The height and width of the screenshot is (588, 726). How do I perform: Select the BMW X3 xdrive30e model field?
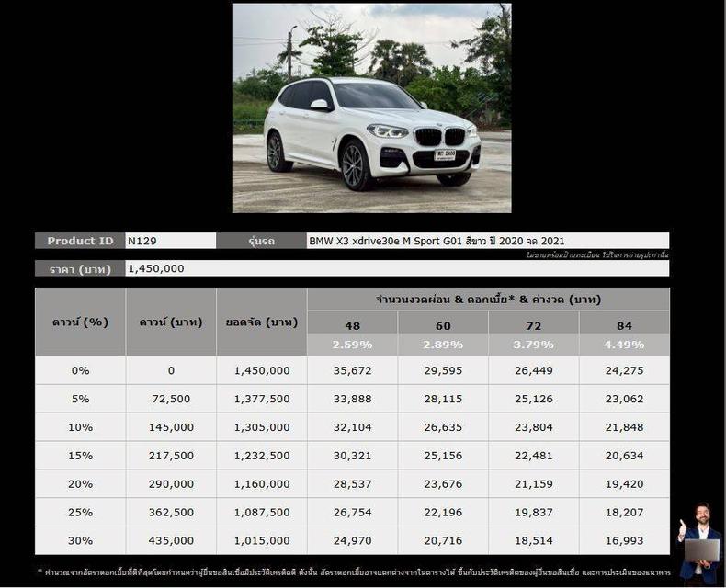click(x=487, y=241)
